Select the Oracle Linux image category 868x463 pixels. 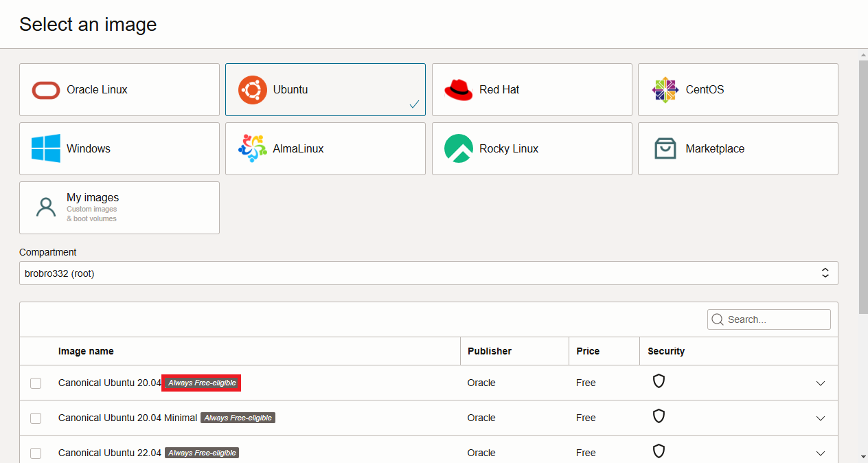119,90
